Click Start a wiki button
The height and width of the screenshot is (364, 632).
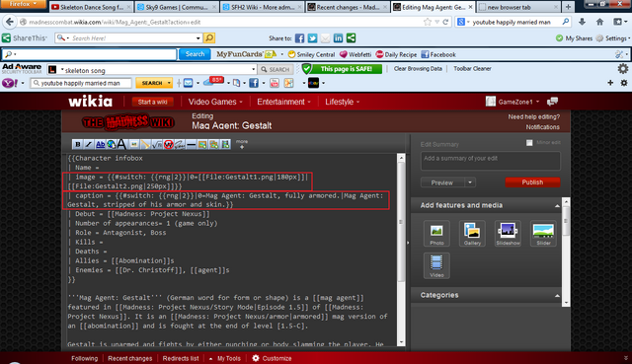[152, 102]
